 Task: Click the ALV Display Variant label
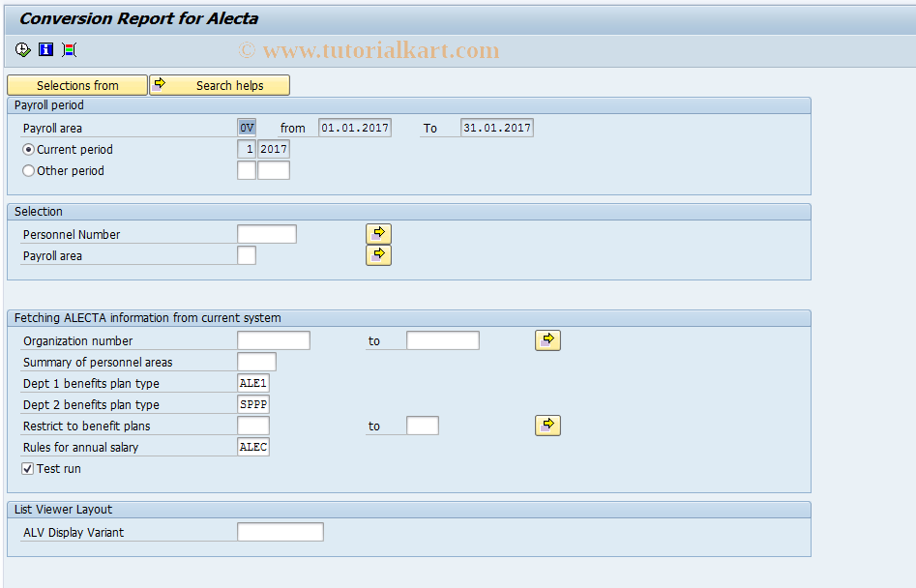pos(74,533)
